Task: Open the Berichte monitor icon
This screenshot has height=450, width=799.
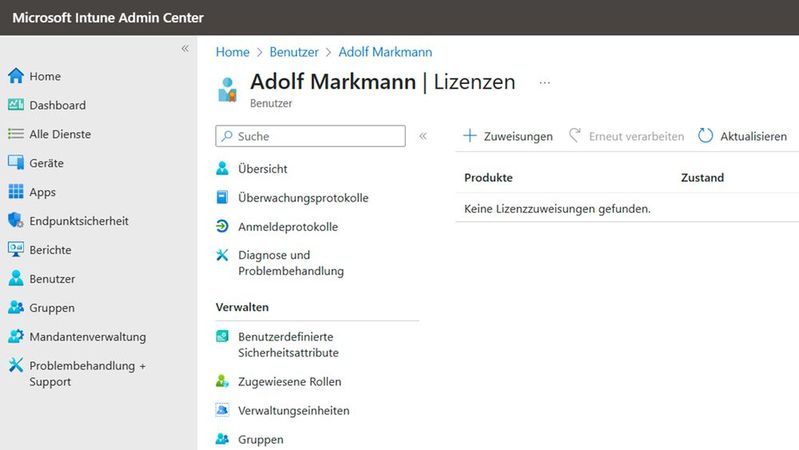Action: click(16, 250)
